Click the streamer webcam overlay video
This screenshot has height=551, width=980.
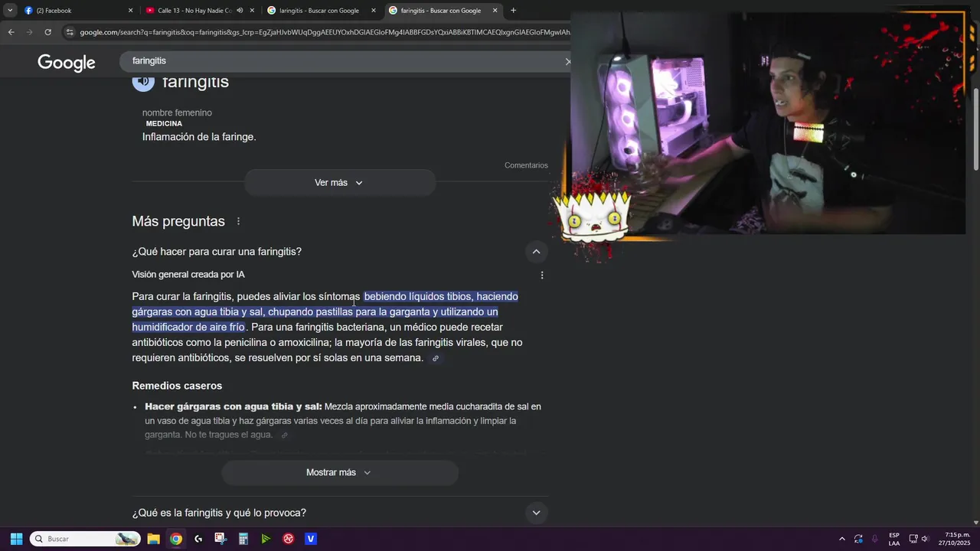(x=768, y=122)
